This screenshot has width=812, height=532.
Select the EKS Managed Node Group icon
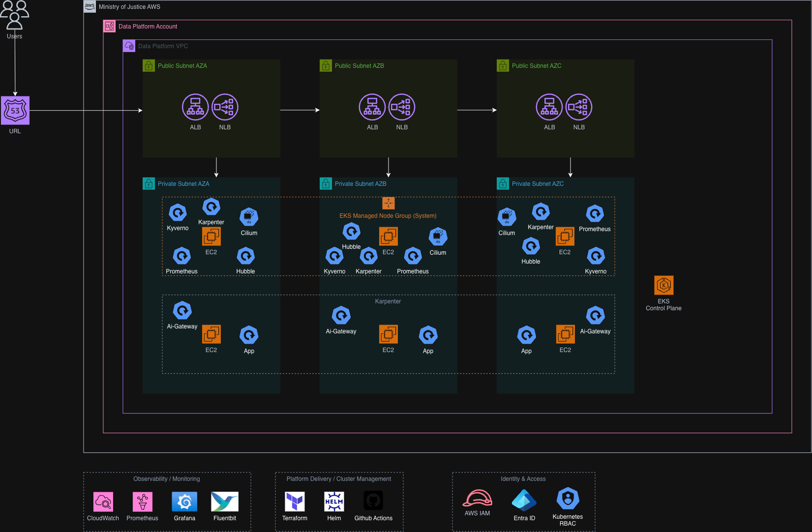[389, 203]
